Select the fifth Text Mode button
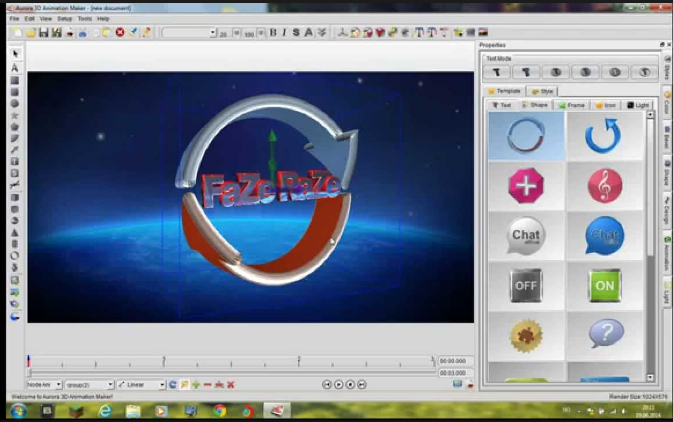673x422 pixels. point(615,72)
